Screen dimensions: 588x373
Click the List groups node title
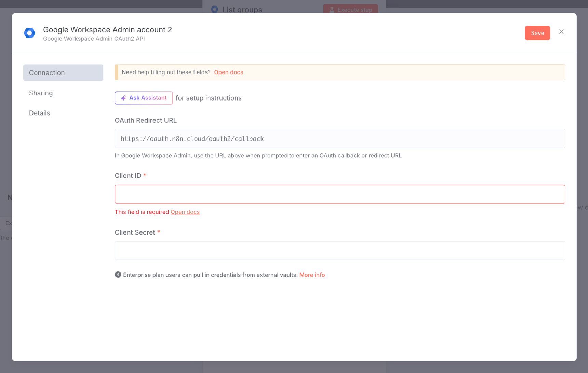242,10
